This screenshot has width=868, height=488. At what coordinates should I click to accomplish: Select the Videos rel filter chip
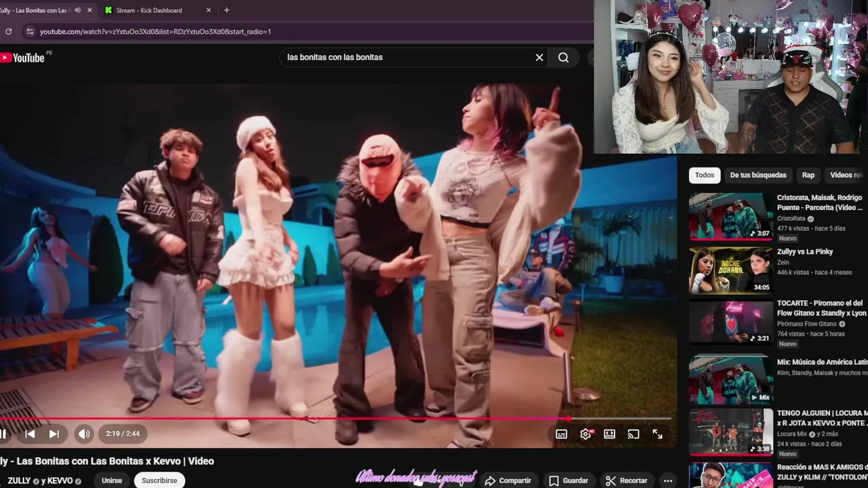tap(846, 175)
